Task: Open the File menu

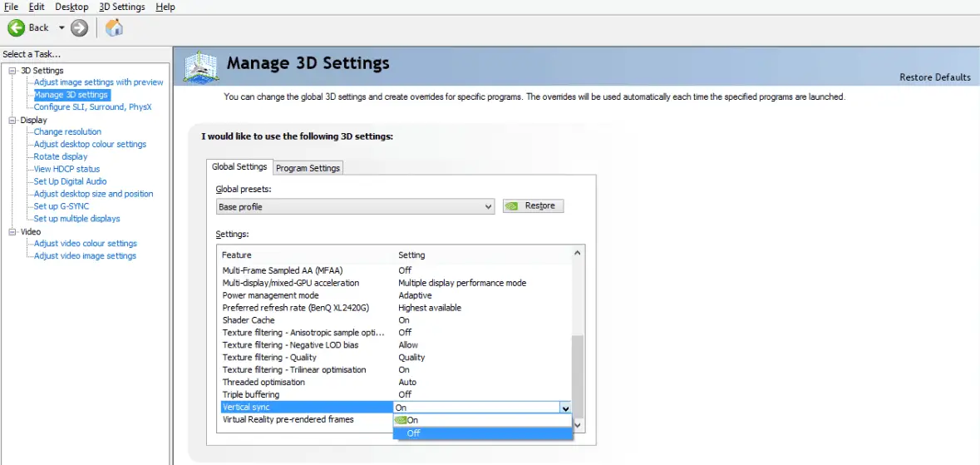Action: pos(12,7)
